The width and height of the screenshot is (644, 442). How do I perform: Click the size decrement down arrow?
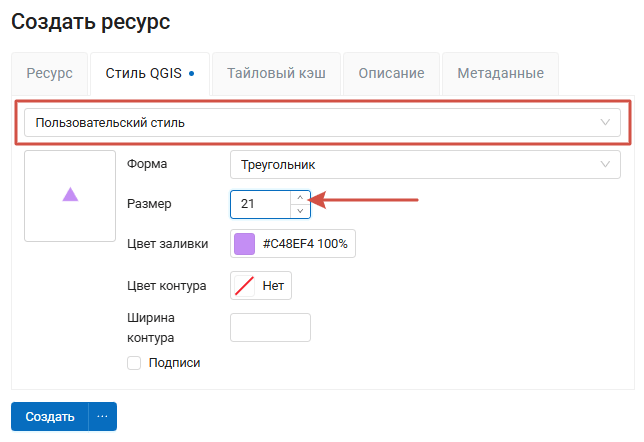(300, 211)
